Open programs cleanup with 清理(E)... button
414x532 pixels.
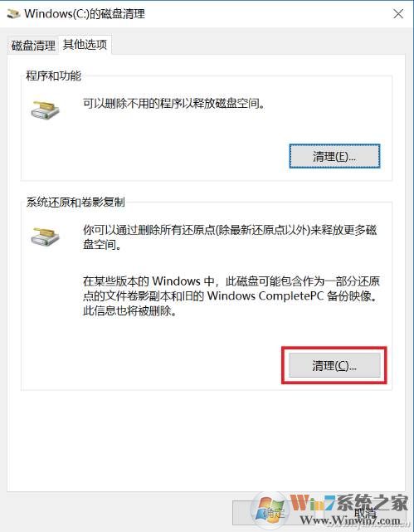[334, 156]
